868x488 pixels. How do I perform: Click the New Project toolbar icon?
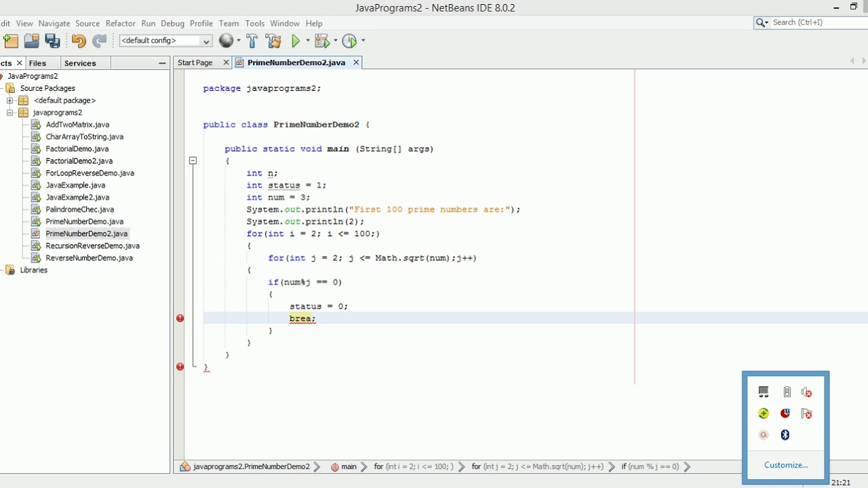click(x=11, y=41)
